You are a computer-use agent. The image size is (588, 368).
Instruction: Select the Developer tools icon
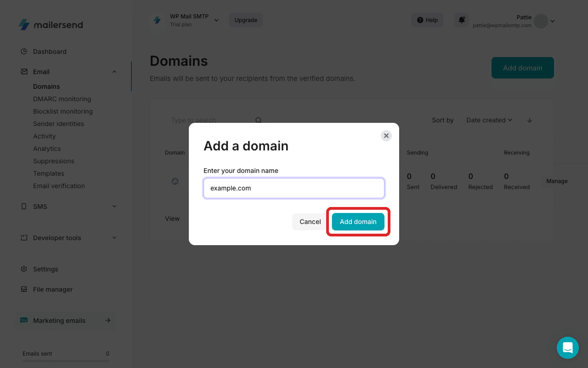click(24, 237)
